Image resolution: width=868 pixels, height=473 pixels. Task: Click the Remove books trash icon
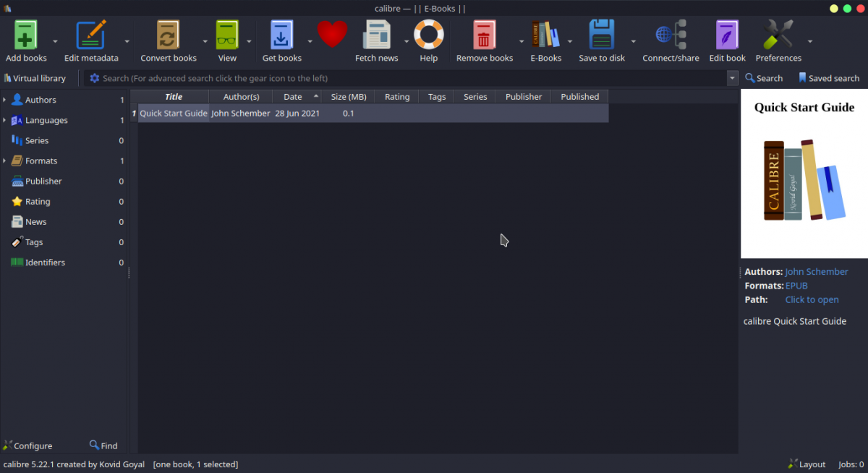[x=484, y=35]
